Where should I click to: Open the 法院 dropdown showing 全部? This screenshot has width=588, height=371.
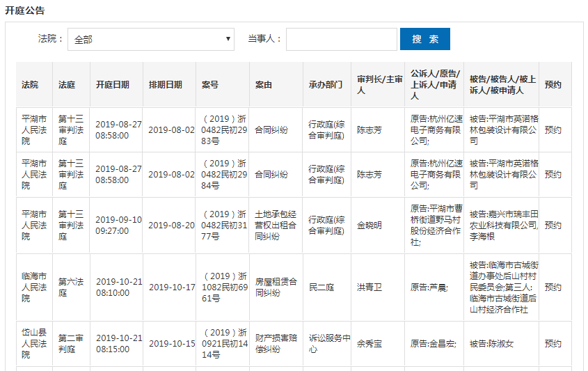click(151, 40)
